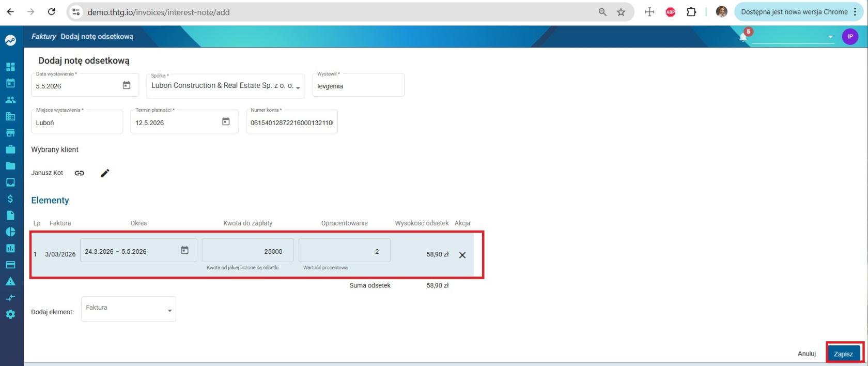This screenshot has height=366, width=868.
Task: Click the Elementy section heading
Action: tap(50, 200)
